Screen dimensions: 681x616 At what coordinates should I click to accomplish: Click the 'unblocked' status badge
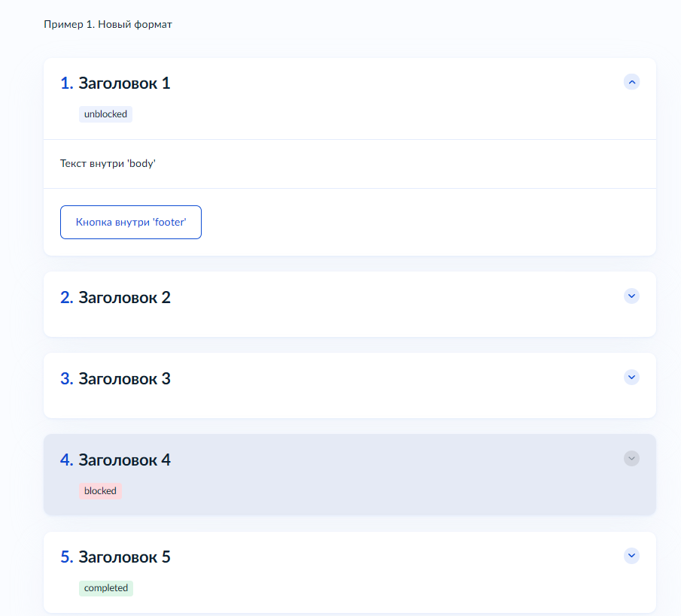tap(105, 114)
